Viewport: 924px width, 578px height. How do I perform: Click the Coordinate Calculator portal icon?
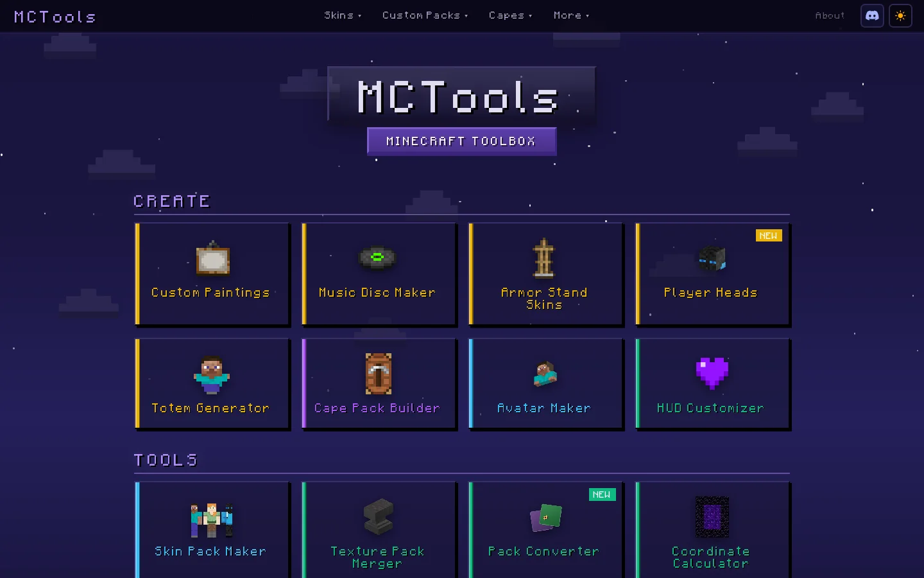coord(712,517)
